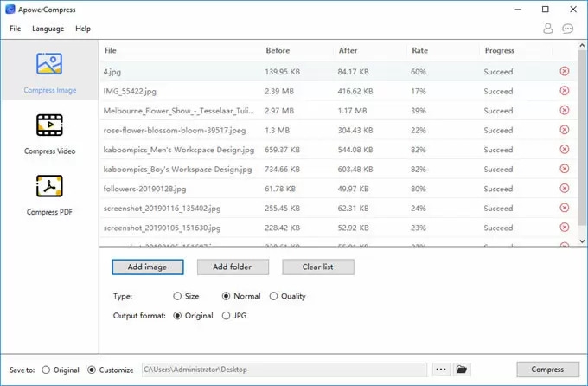The width and height of the screenshot is (588, 386).
Task: Open the Help menu
Action: pyautogui.click(x=83, y=29)
